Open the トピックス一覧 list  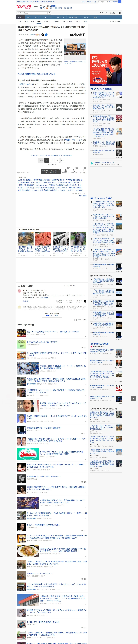115,21
